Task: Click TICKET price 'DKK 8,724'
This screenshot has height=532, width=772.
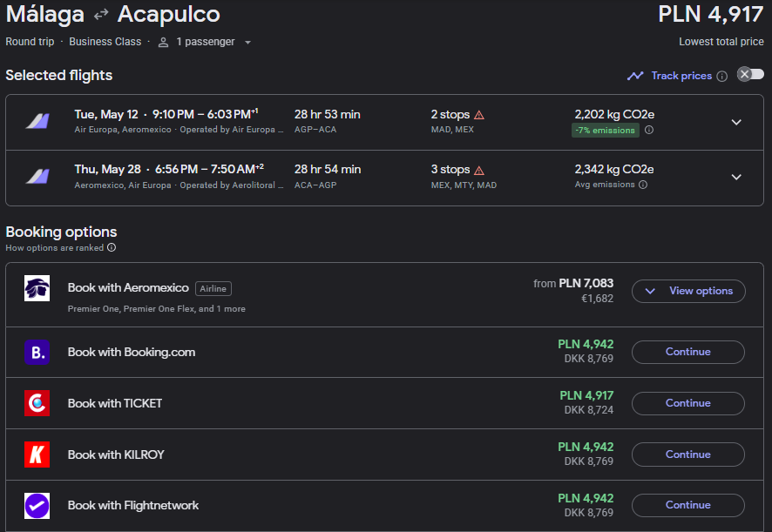Action: [x=589, y=410]
